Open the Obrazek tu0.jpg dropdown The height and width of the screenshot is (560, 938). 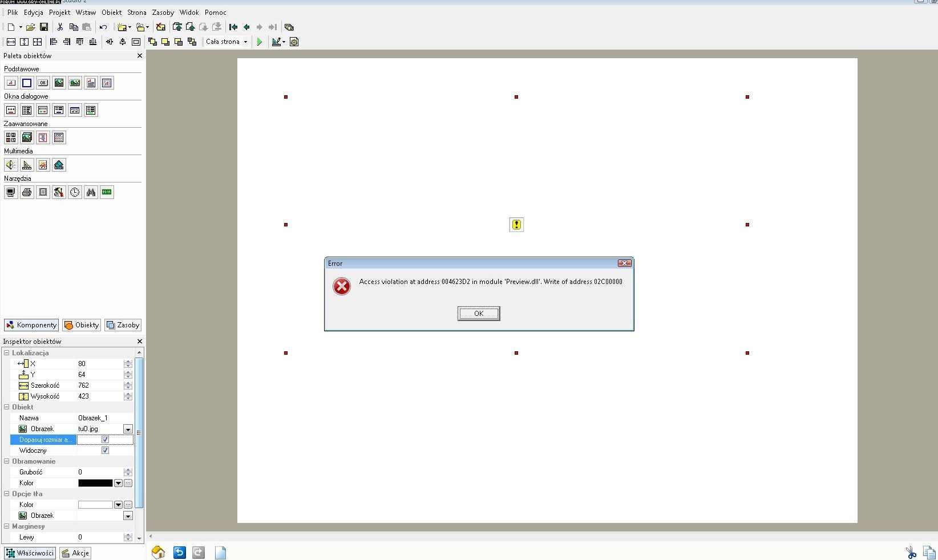pos(128,429)
